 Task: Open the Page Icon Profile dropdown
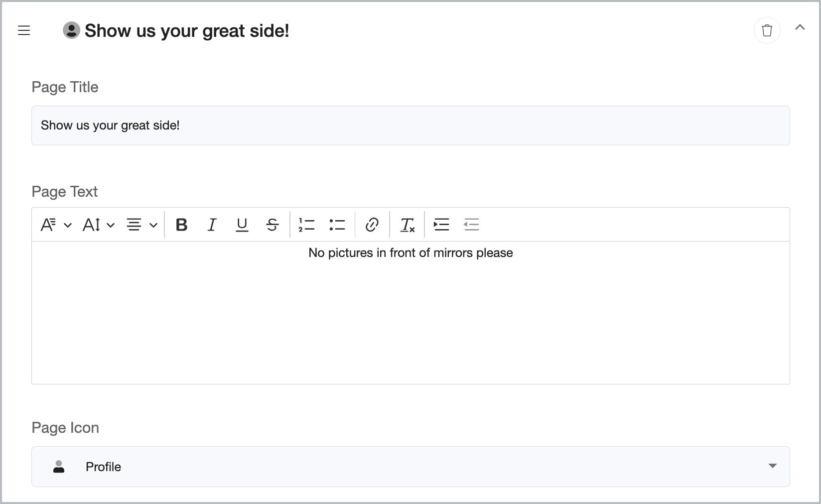point(410,467)
